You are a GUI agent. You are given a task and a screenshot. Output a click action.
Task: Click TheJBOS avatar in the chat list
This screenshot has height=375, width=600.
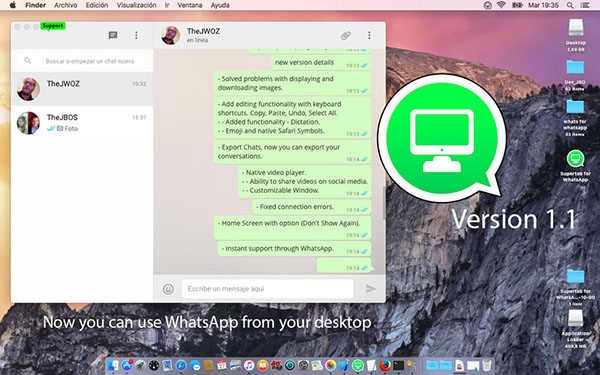[28, 123]
